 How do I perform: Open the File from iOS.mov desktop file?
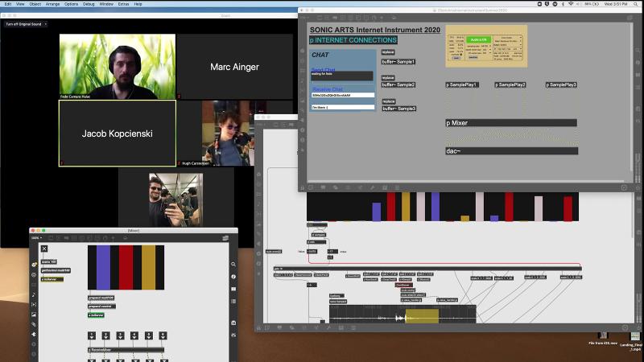pyautogui.click(x=602, y=338)
